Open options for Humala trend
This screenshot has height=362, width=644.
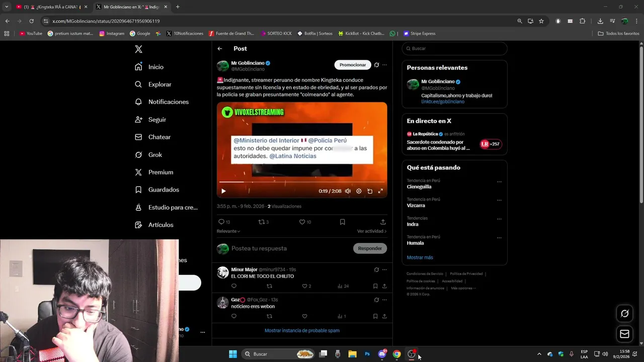coord(499,238)
